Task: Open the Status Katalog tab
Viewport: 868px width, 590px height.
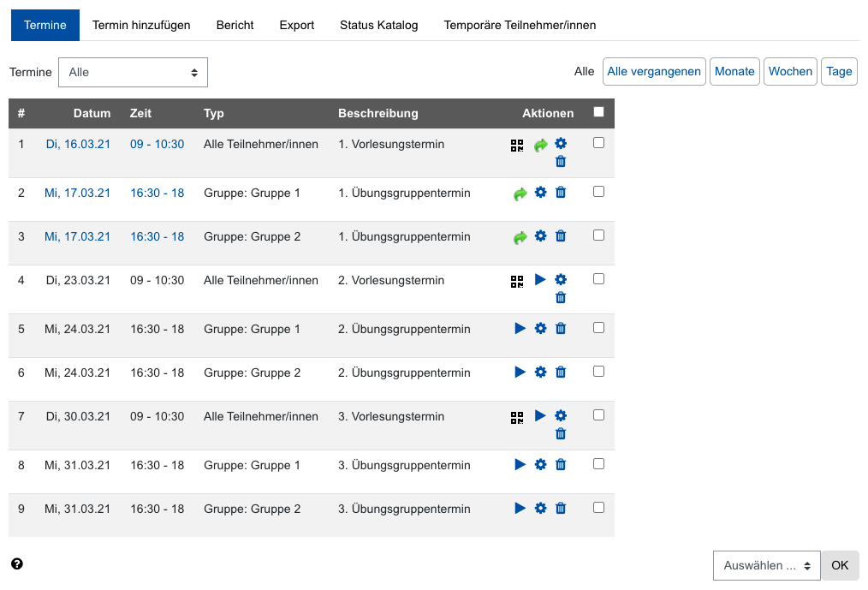Action: point(378,25)
